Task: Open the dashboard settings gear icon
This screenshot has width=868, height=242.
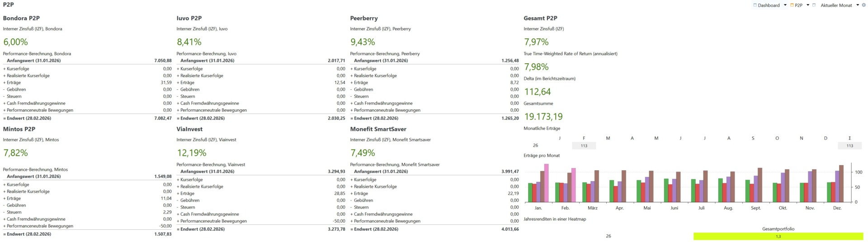Action: pos(864,5)
